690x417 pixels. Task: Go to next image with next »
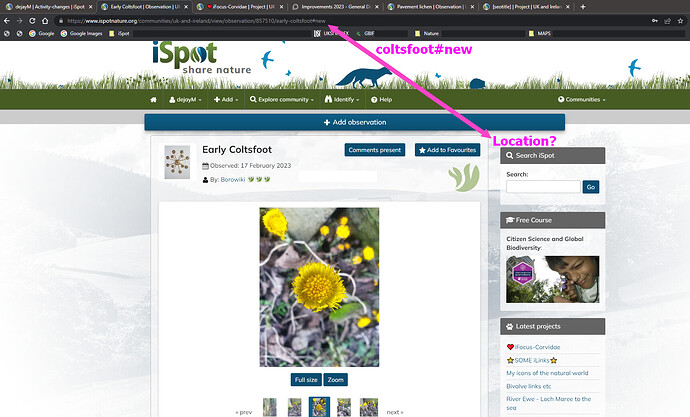395,412
